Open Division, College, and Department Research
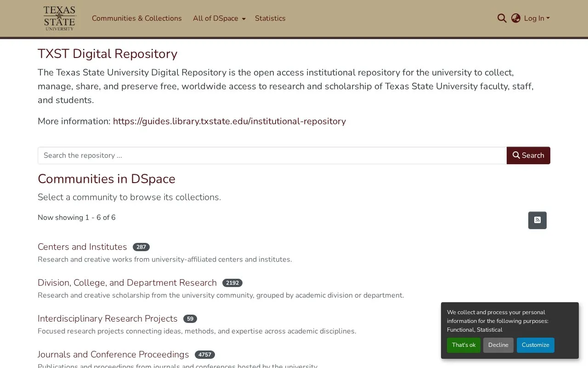 click(127, 283)
